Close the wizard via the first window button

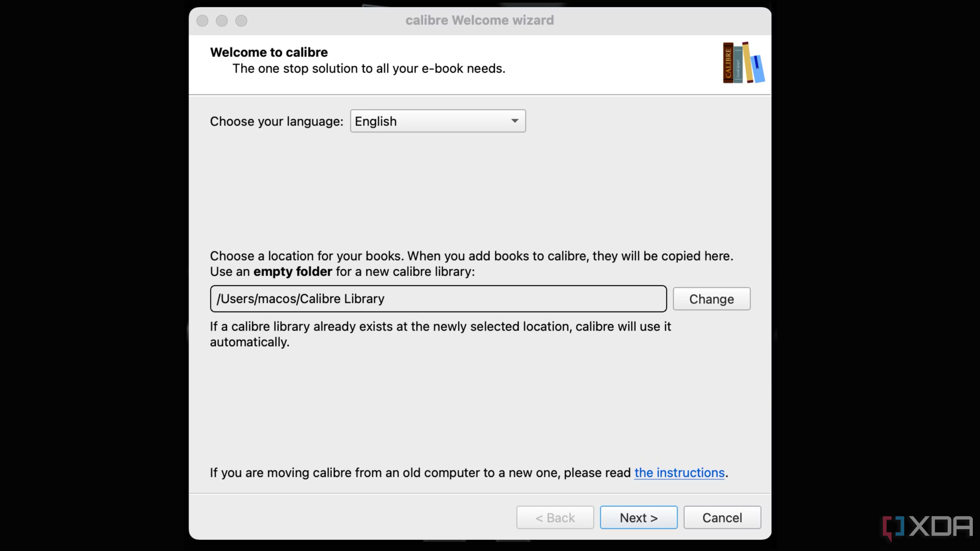click(x=202, y=20)
